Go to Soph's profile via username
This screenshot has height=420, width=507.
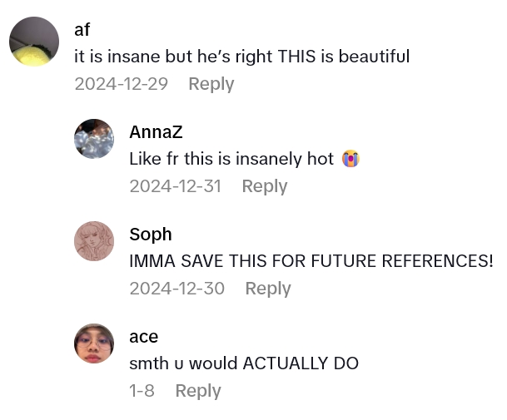151,235
